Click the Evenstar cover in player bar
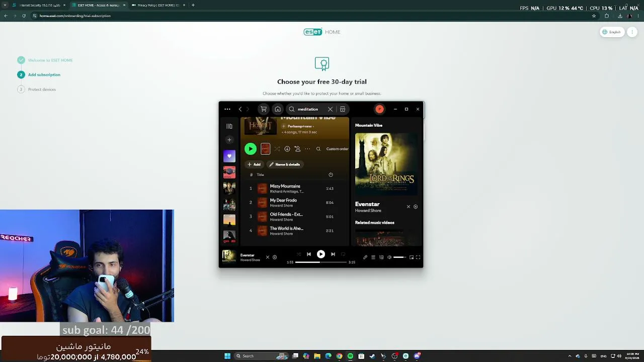Viewport: 644px width, 362px height. [x=229, y=256]
